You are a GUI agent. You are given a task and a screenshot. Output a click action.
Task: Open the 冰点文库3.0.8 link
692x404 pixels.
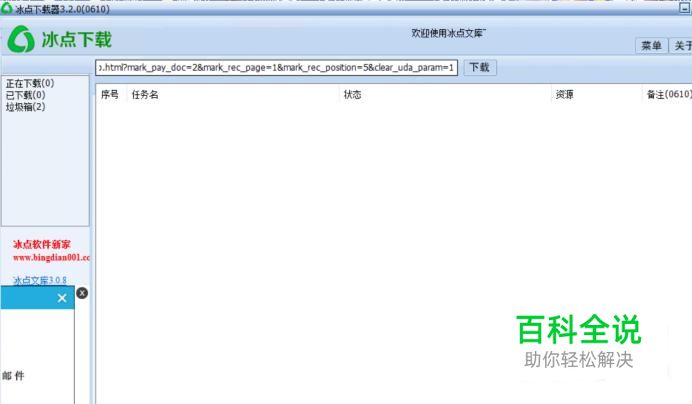[40, 280]
